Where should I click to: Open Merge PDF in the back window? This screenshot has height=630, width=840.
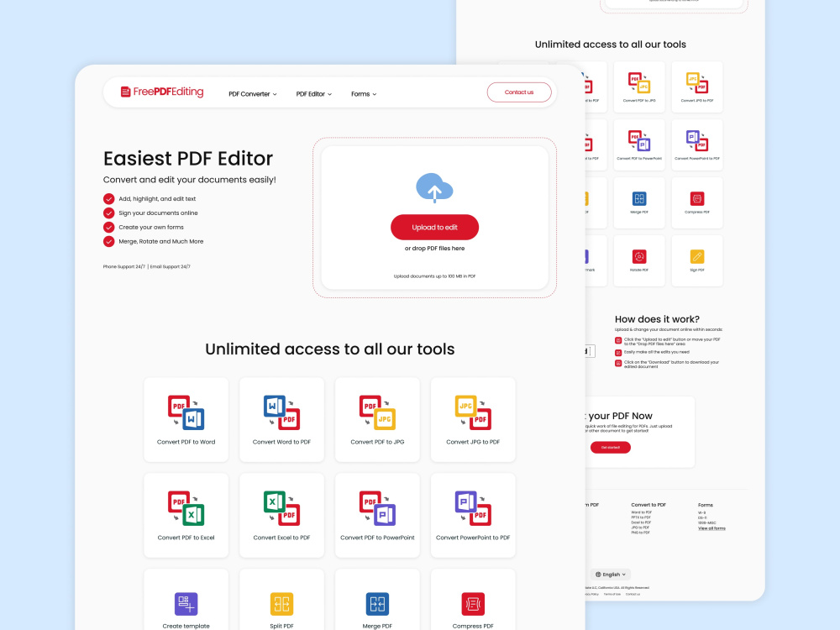click(x=639, y=202)
